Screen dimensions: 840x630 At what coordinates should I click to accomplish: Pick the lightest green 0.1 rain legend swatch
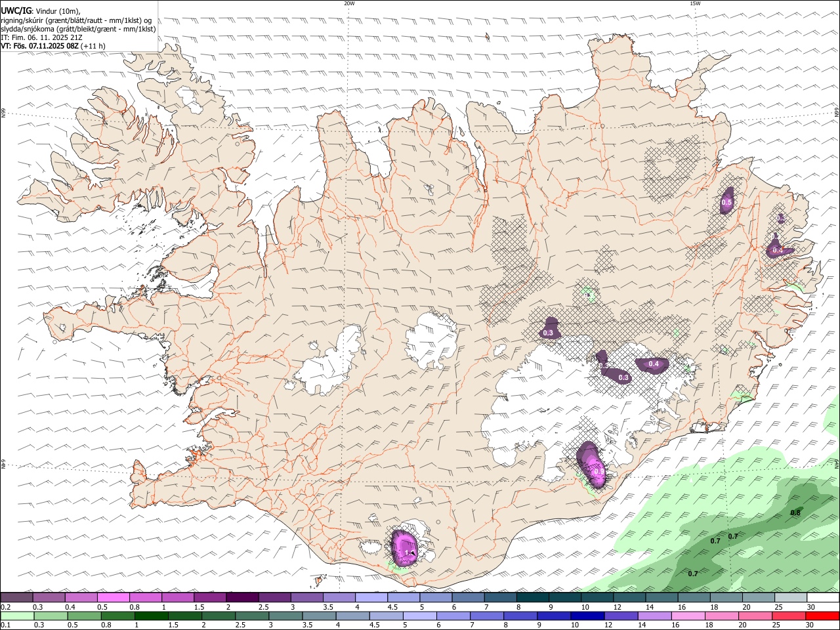click(x=17, y=616)
